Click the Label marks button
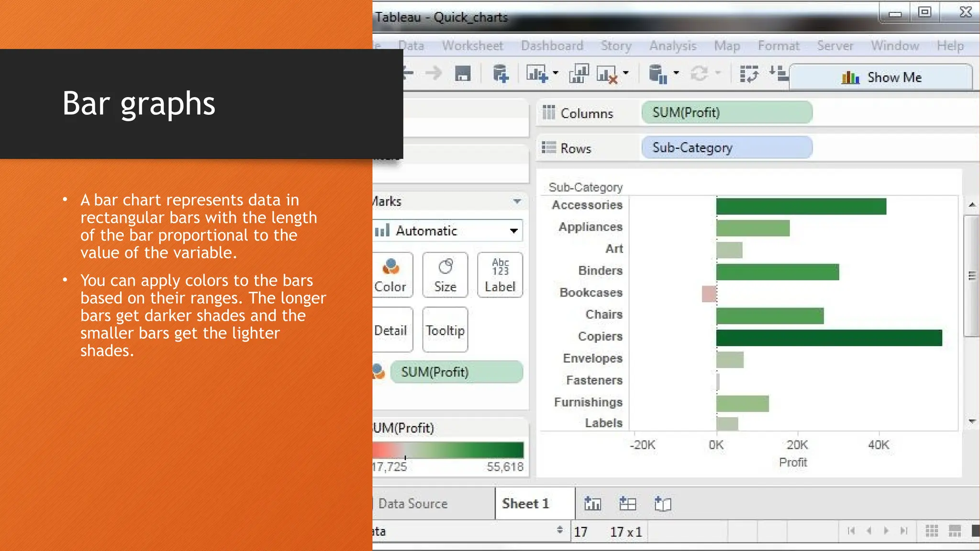The height and width of the screenshot is (551, 980). (x=500, y=275)
